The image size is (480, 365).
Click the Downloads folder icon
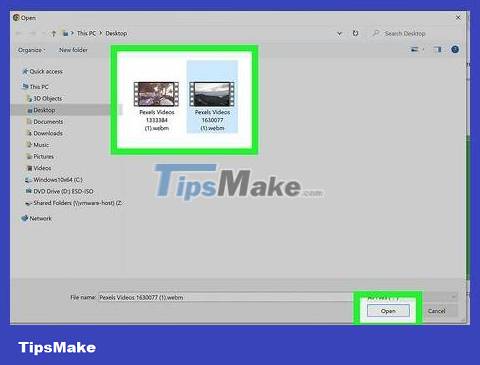pos(29,133)
